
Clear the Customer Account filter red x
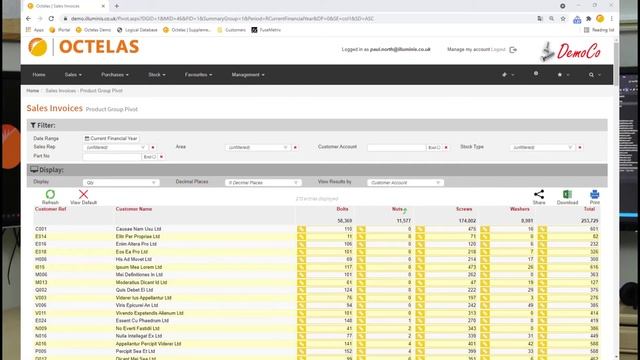click(446, 147)
